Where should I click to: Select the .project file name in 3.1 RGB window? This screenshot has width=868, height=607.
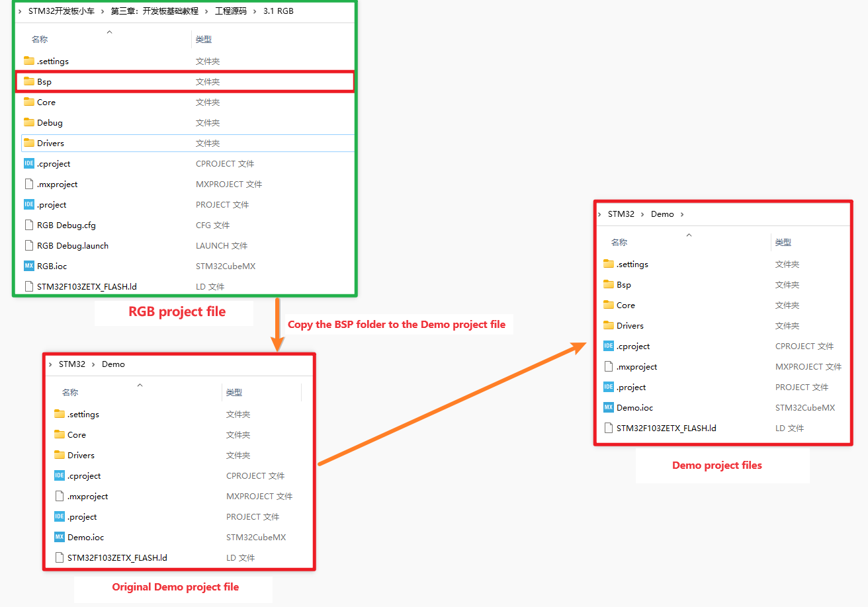click(52, 204)
